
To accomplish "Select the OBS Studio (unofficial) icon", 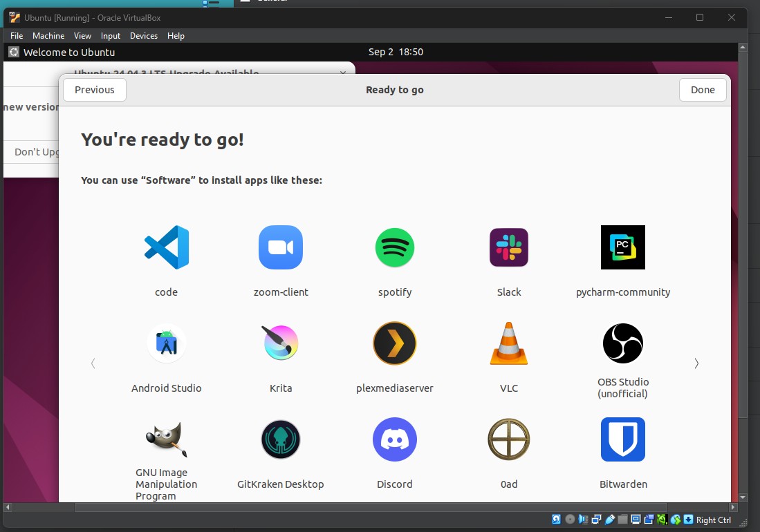I will tap(622, 343).
